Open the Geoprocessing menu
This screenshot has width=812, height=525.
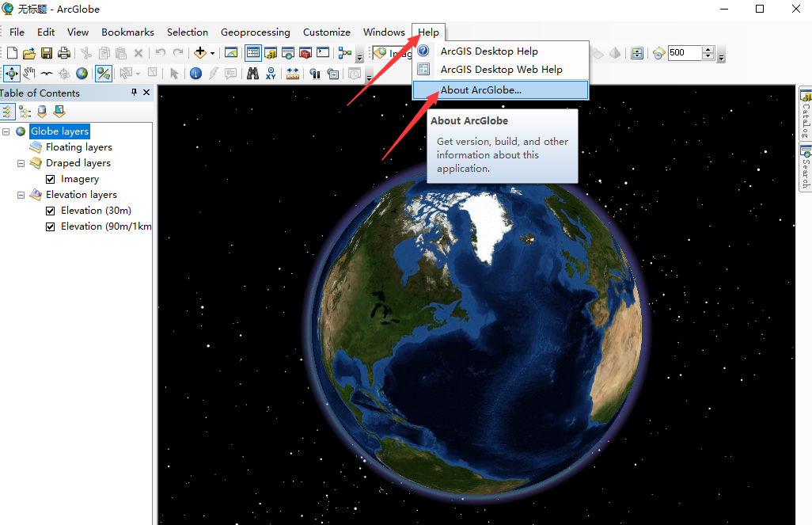pyautogui.click(x=256, y=32)
